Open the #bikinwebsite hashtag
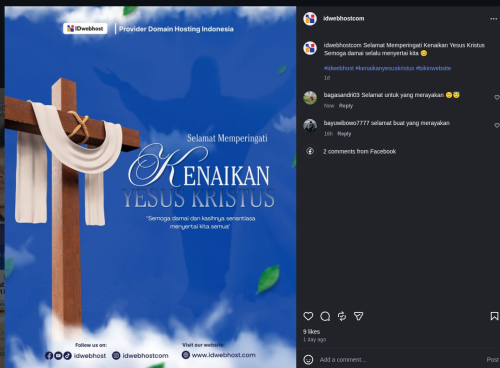Screen dimensions: 500x368 coord(433,68)
